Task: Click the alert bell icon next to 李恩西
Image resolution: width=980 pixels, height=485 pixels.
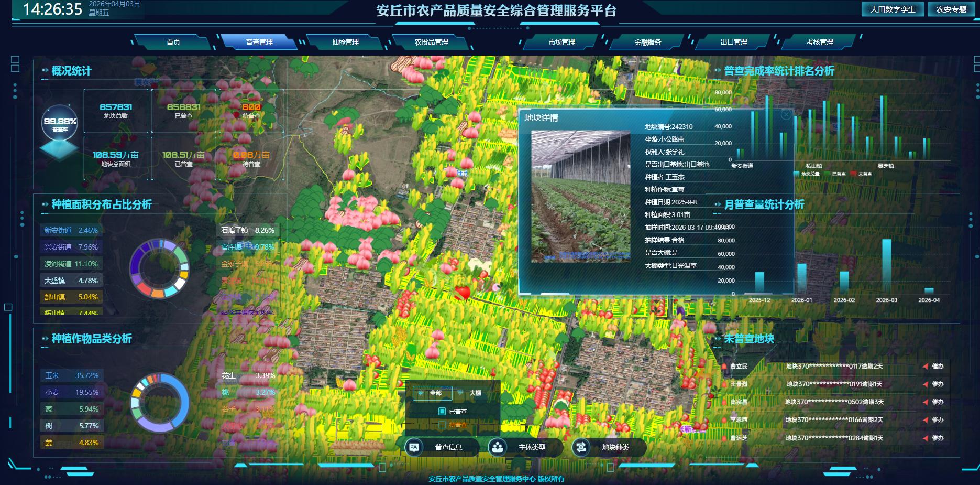Action: pos(724,420)
